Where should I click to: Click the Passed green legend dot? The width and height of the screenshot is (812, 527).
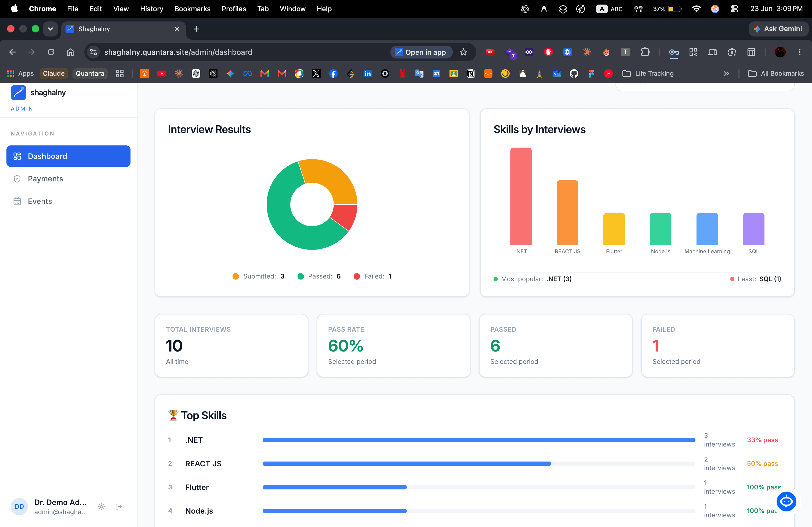pyautogui.click(x=300, y=276)
